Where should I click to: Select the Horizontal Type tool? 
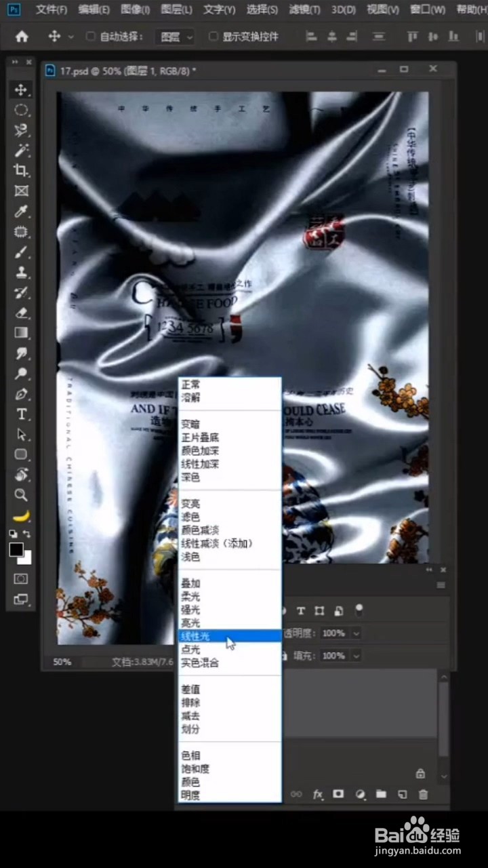point(22,414)
